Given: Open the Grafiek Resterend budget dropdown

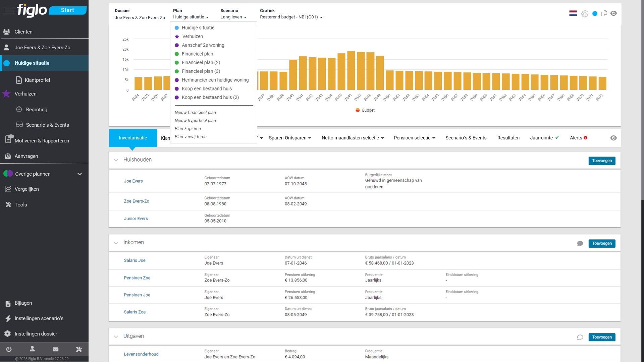Looking at the screenshot, I should click(291, 17).
